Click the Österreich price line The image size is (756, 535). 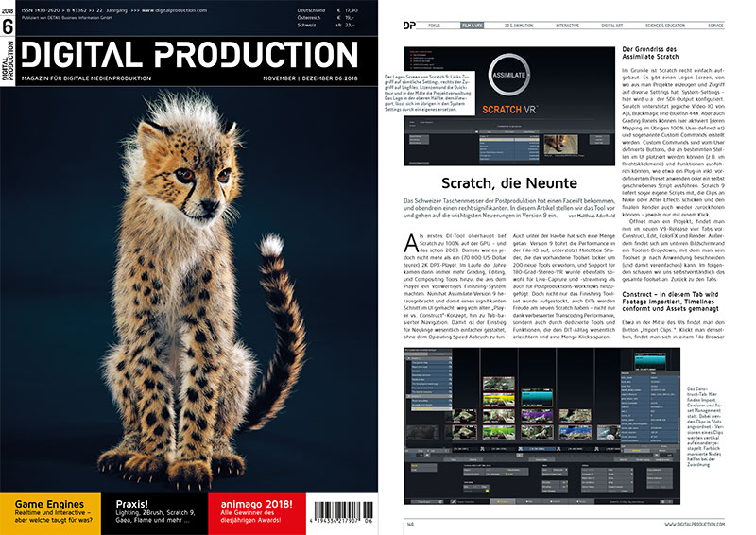tap(326, 17)
